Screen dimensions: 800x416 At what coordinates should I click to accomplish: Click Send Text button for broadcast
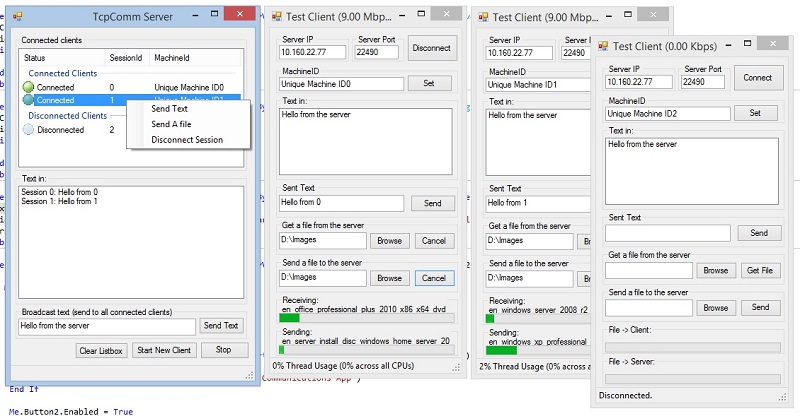(221, 326)
